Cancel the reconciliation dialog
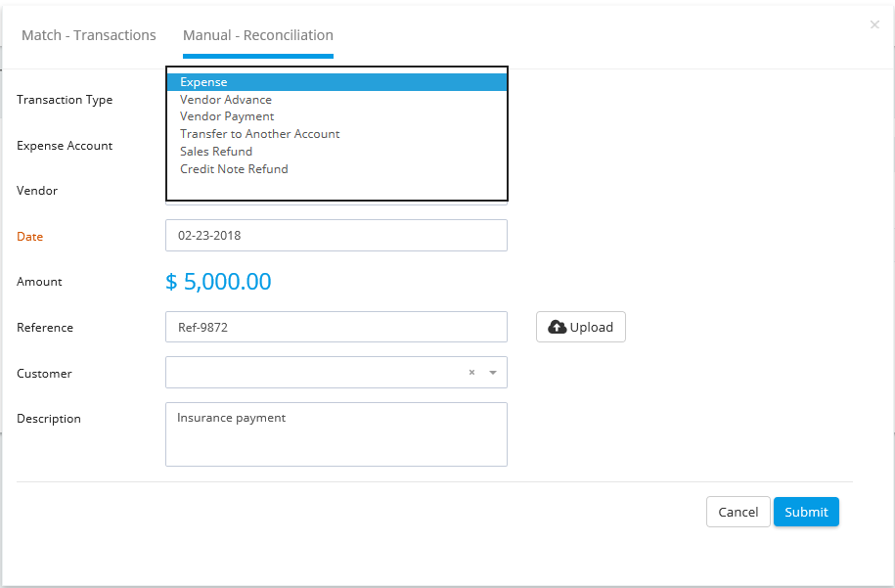895x588 pixels. (x=738, y=512)
